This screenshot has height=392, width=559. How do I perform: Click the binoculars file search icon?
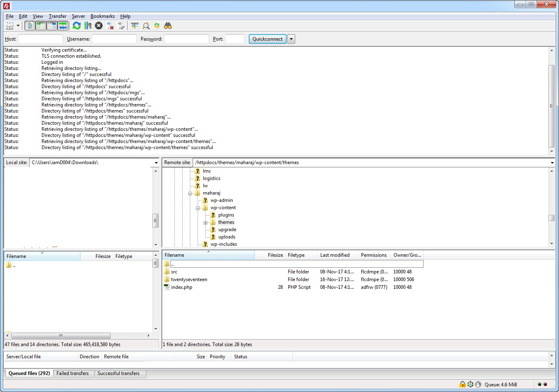click(x=168, y=26)
